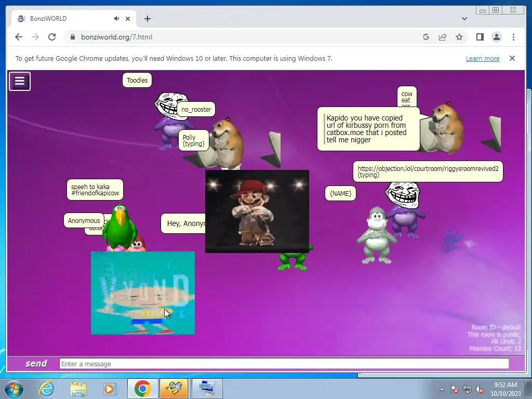Click the green parrot character
532x399 pixels.
click(120, 227)
